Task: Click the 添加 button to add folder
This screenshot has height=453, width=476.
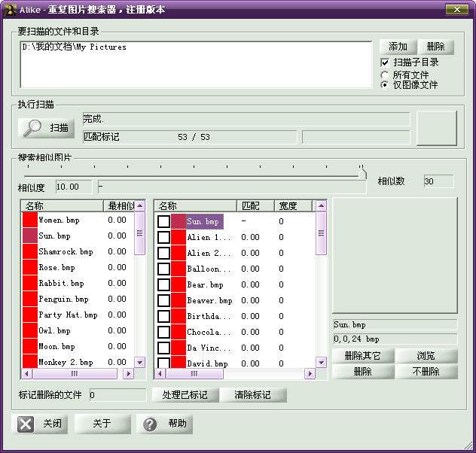Action: [x=398, y=47]
